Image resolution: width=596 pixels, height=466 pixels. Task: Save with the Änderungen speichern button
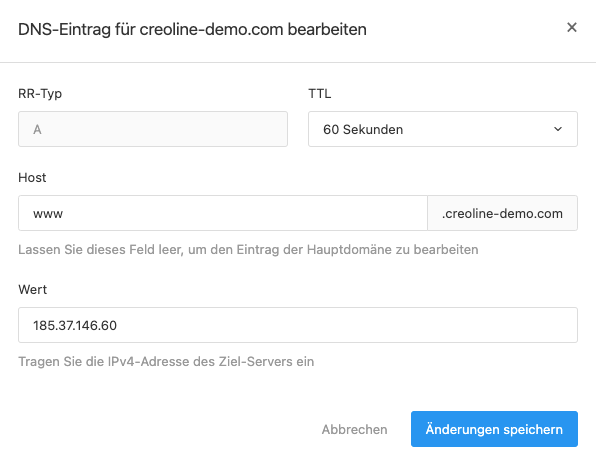(x=494, y=429)
